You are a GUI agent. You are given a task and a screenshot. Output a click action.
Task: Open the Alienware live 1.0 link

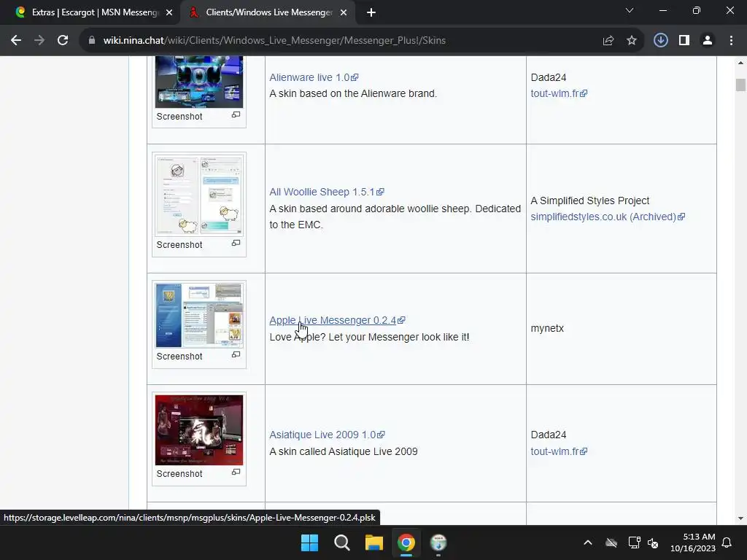tap(314, 77)
